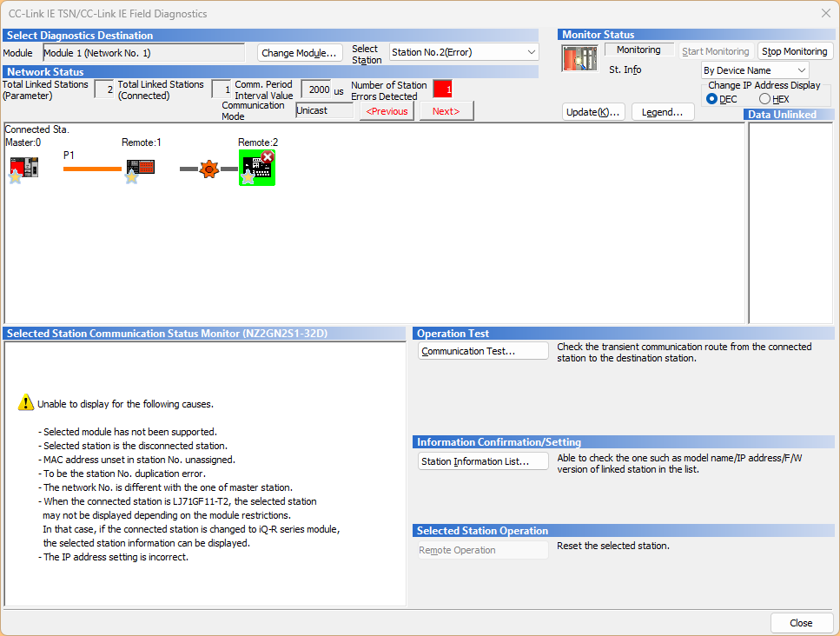
Task: Click the monitor status PLC icon
Action: point(579,57)
